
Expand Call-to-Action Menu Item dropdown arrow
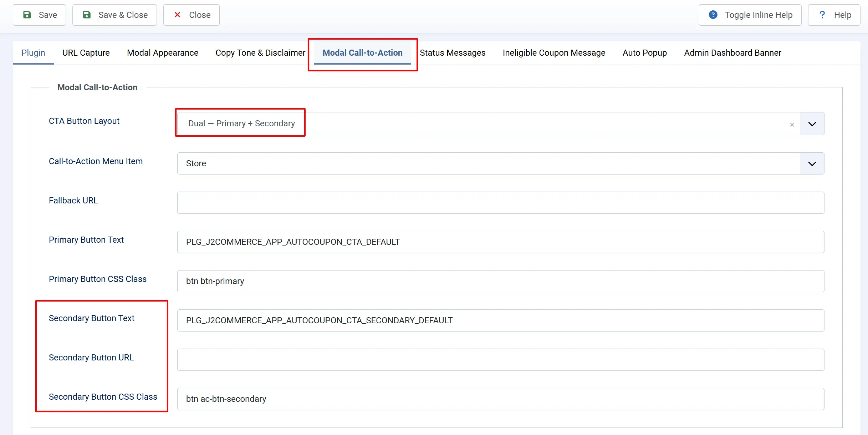pyautogui.click(x=812, y=163)
